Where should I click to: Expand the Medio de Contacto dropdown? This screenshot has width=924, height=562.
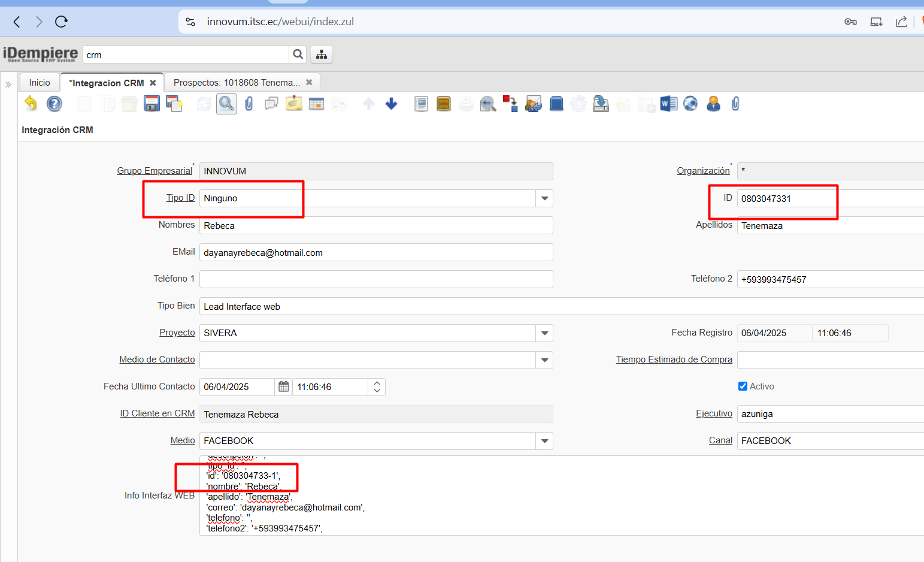tap(544, 360)
